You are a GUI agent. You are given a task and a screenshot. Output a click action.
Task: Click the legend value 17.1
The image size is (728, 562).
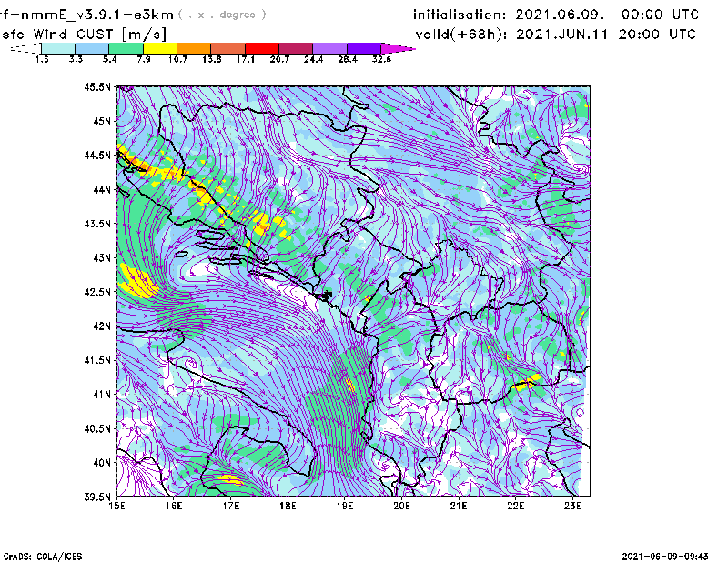pos(246,59)
